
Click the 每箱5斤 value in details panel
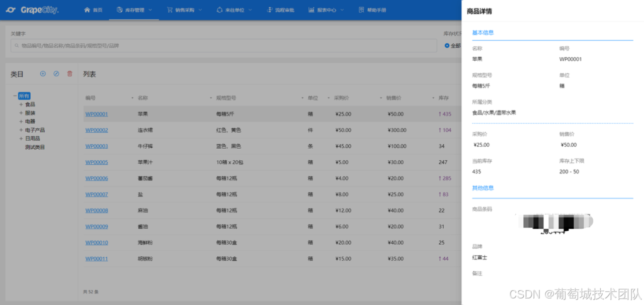pyautogui.click(x=481, y=86)
